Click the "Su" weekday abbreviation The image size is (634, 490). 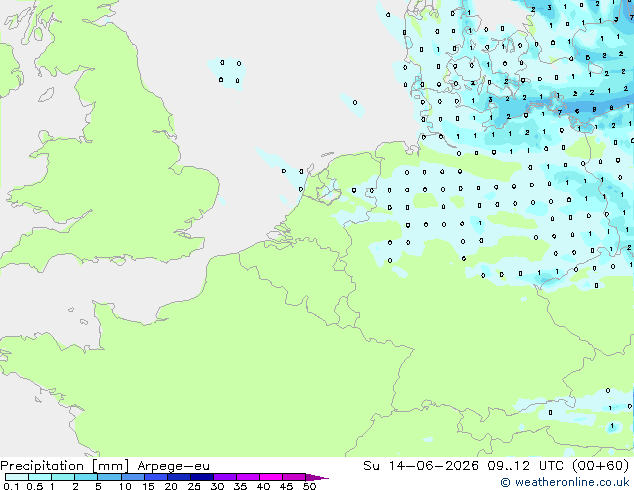pyautogui.click(x=371, y=466)
